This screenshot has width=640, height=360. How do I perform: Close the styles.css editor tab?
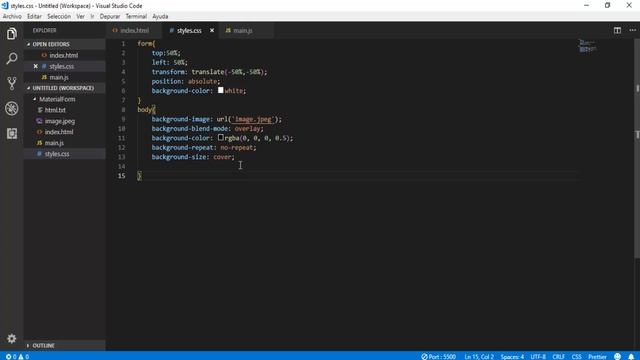tap(212, 30)
